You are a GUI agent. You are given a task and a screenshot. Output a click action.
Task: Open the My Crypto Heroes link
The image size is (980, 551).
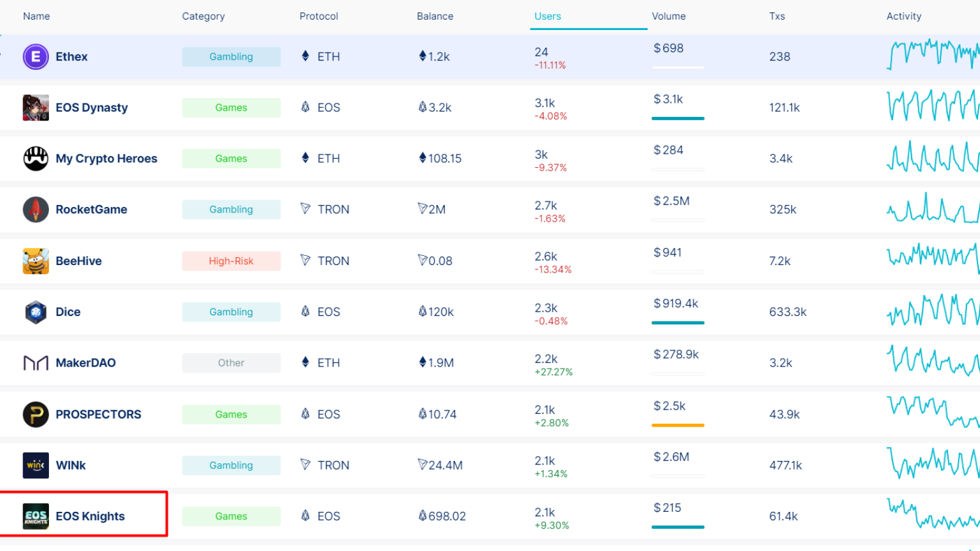click(x=107, y=159)
